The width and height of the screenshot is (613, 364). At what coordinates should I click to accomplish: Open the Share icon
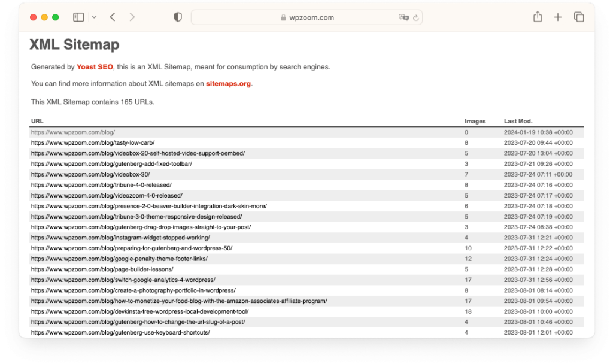click(538, 17)
